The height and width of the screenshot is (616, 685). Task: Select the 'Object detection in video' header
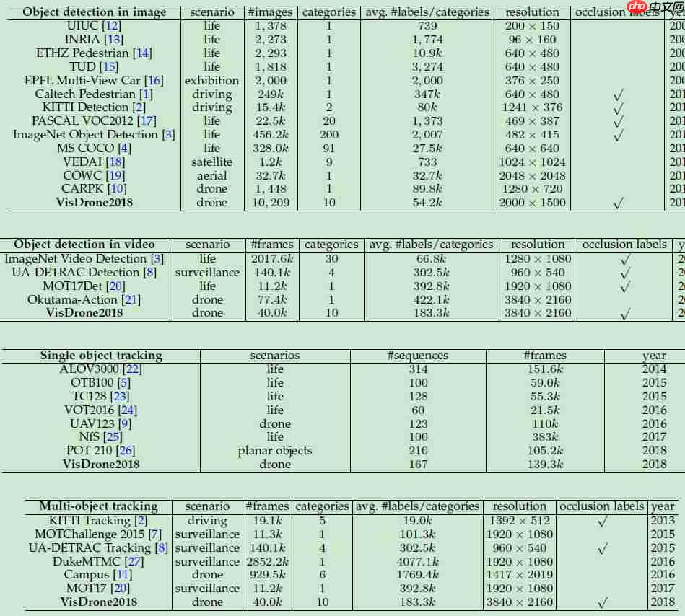click(84, 245)
